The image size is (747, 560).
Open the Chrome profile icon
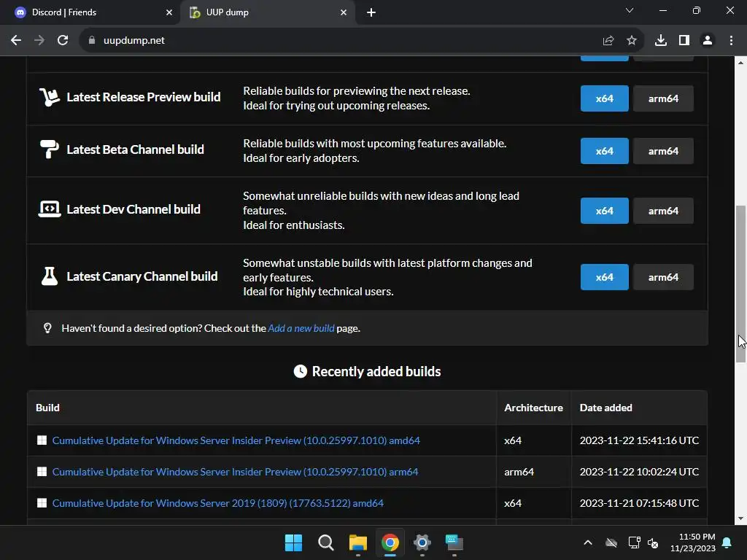tap(708, 41)
